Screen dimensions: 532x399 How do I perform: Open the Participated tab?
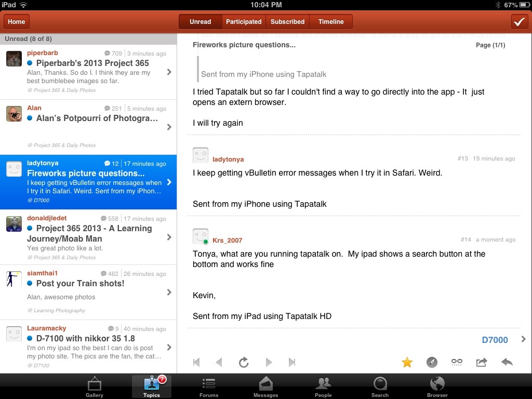point(244,22)
